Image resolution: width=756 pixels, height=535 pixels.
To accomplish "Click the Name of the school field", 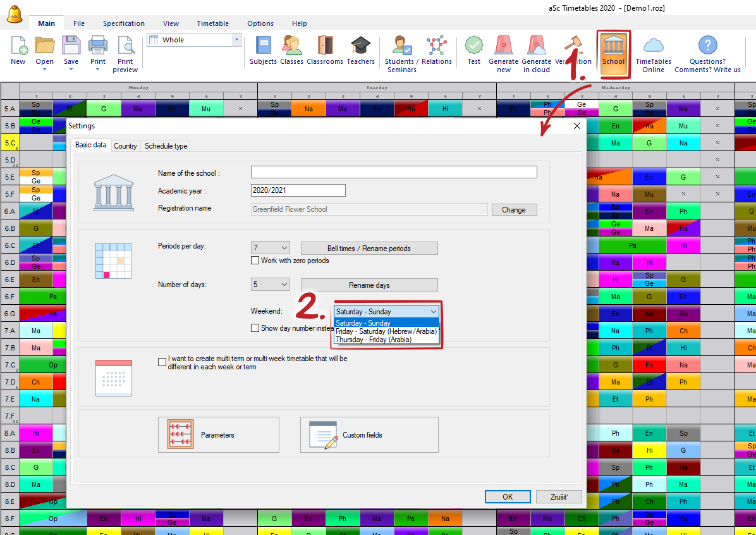I will [x=394, y=172].
